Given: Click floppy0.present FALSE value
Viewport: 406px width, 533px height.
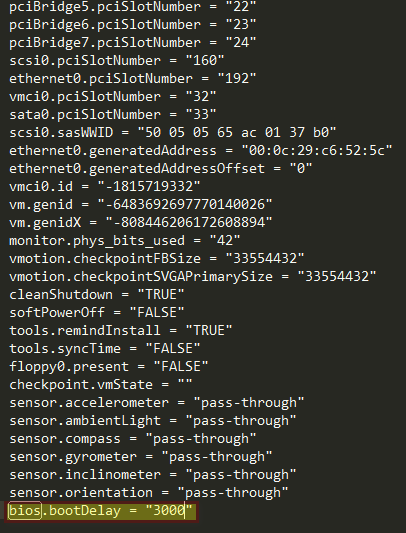Looking at the screenshot, I should point(181,367).
